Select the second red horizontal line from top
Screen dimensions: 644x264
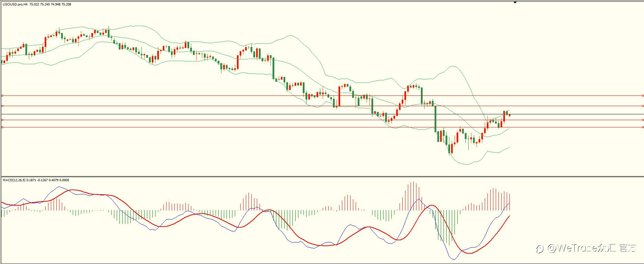point(322,106)
